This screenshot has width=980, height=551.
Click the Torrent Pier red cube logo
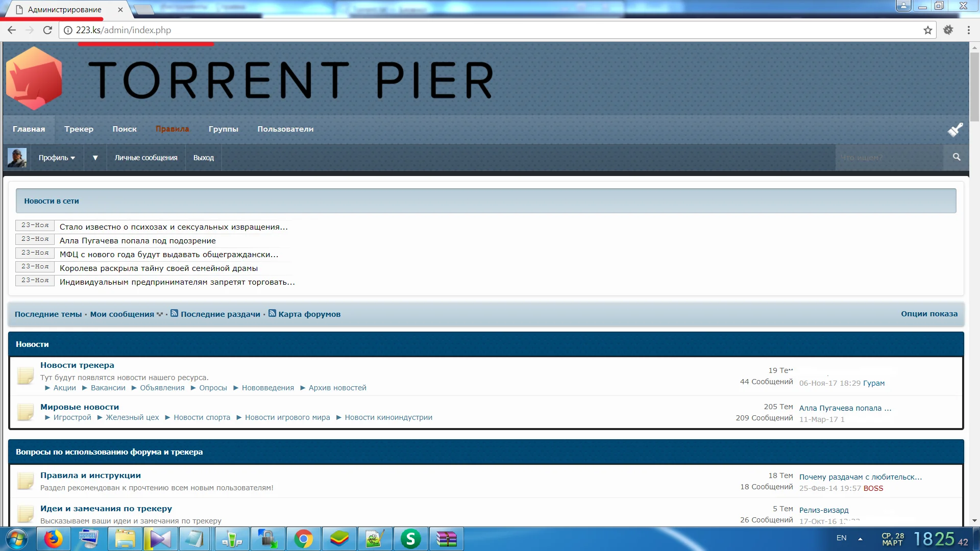click(x=34, y=78)
